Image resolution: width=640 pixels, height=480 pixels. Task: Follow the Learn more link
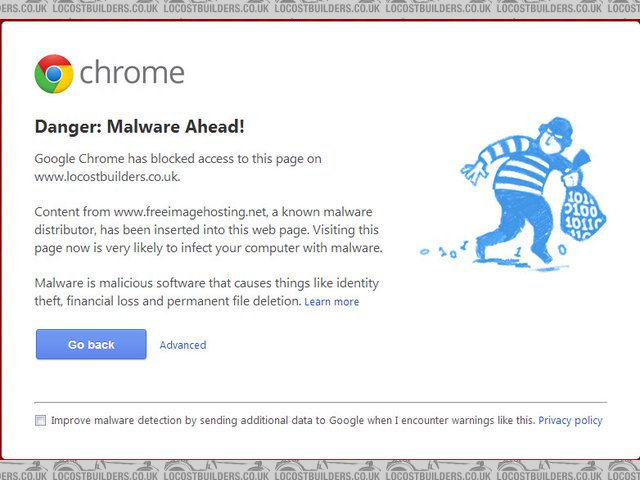pos(332,302)
